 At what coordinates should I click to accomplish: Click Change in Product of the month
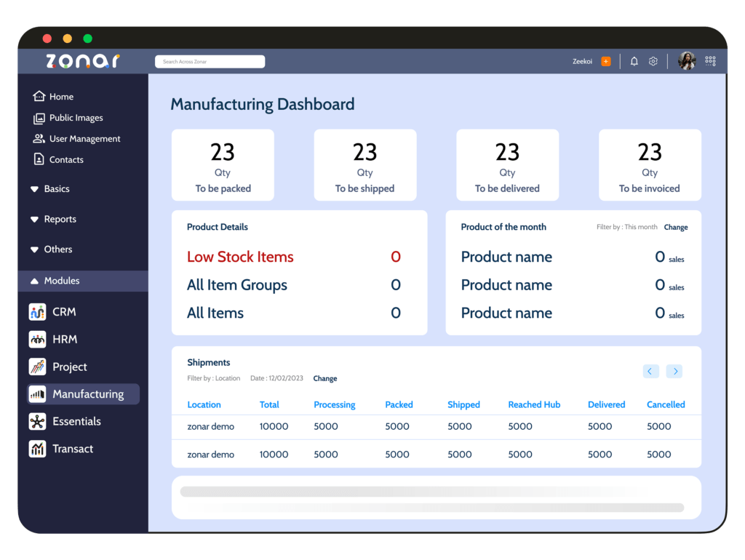676,227
